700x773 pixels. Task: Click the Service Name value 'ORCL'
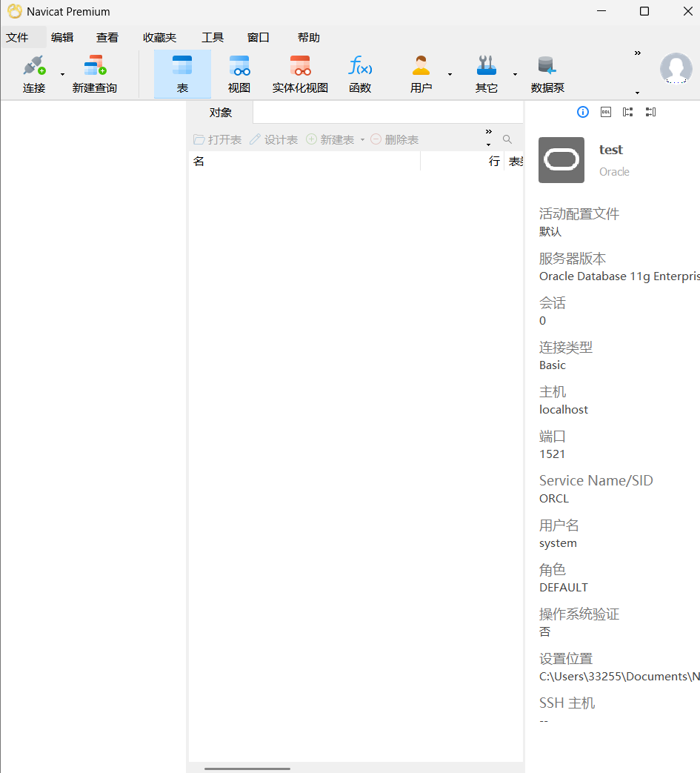tap(554, 498)
